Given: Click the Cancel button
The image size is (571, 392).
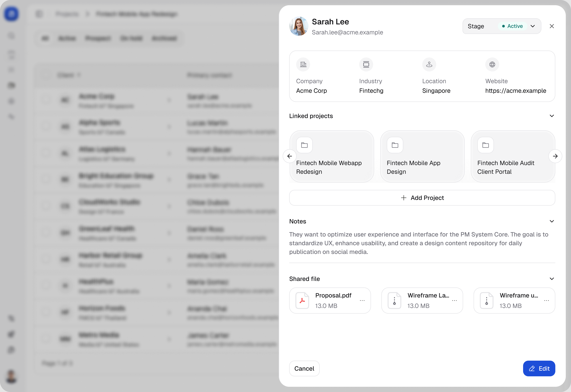Looking at the screenshot, I should 304,369.
